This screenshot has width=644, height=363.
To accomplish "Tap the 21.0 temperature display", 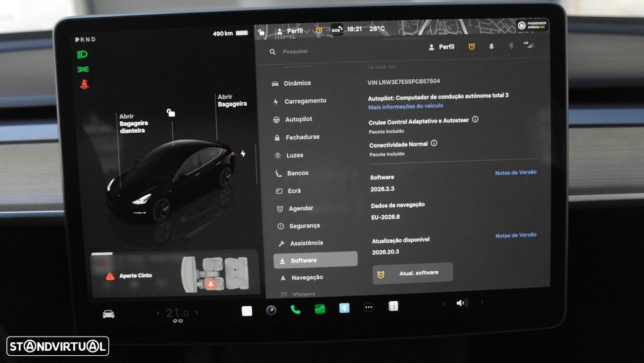I will tap(178, 313).
